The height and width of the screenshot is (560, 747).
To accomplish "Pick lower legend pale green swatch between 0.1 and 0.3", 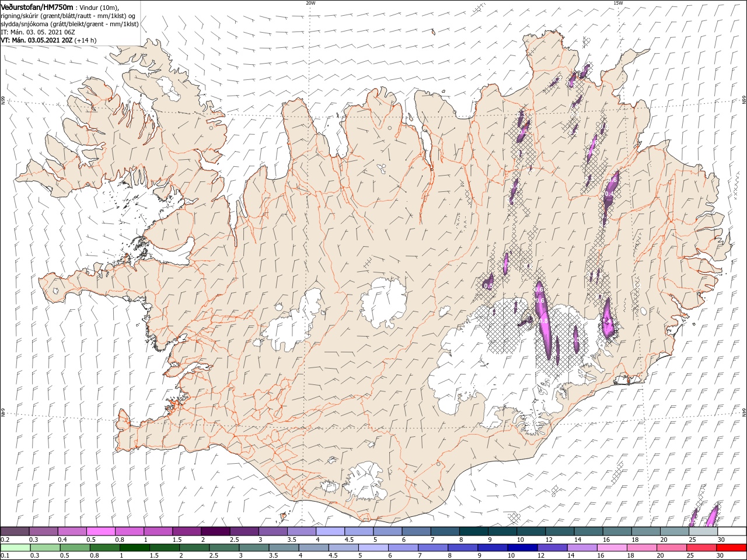I will coord(15,548).
